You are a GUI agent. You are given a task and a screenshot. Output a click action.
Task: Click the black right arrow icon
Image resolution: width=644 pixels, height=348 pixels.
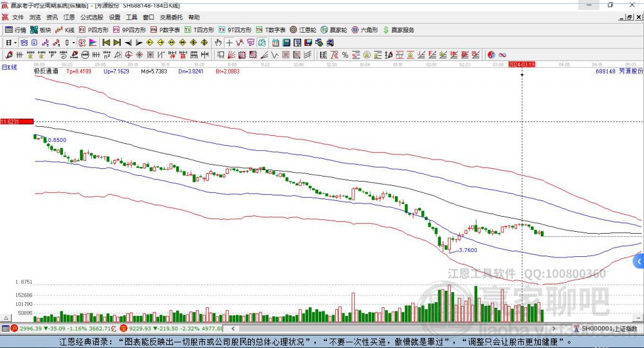coord(139,43)
